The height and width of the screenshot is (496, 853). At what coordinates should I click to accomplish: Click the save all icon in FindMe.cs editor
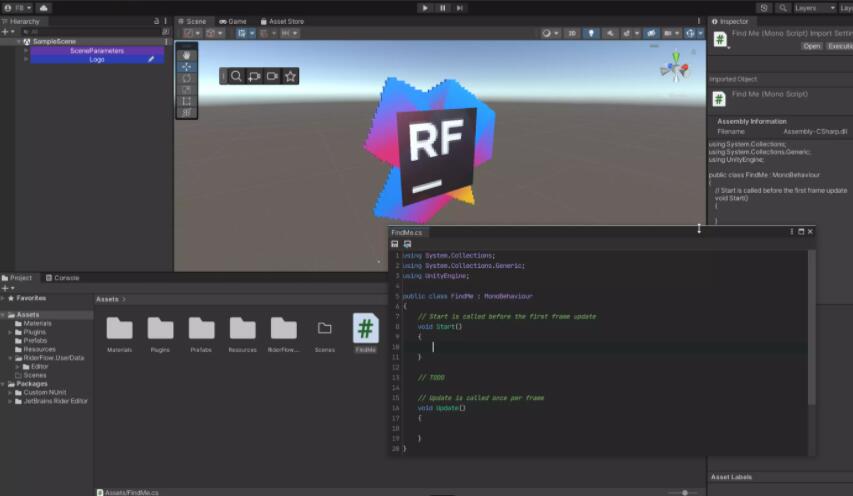click(x=407, y=244)
